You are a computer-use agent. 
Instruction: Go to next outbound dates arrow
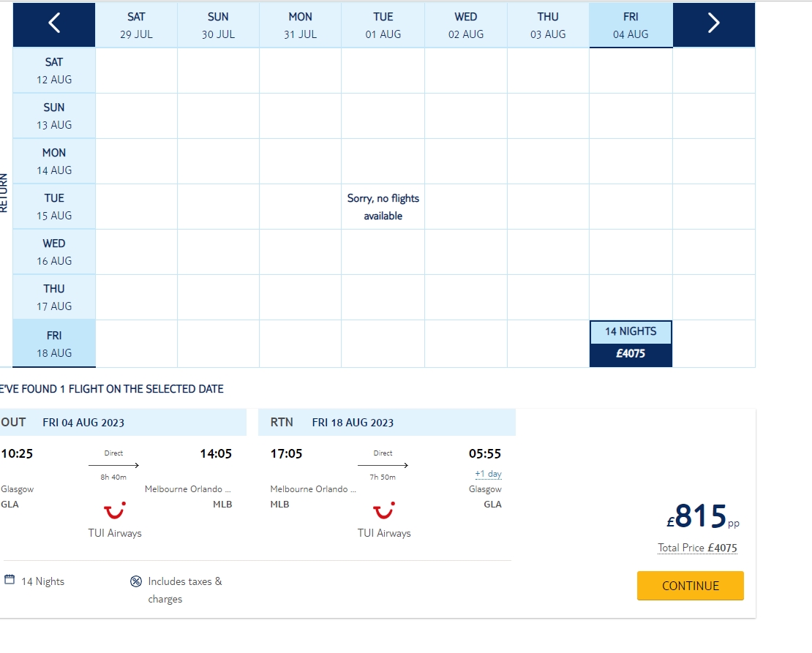(713, 24)
